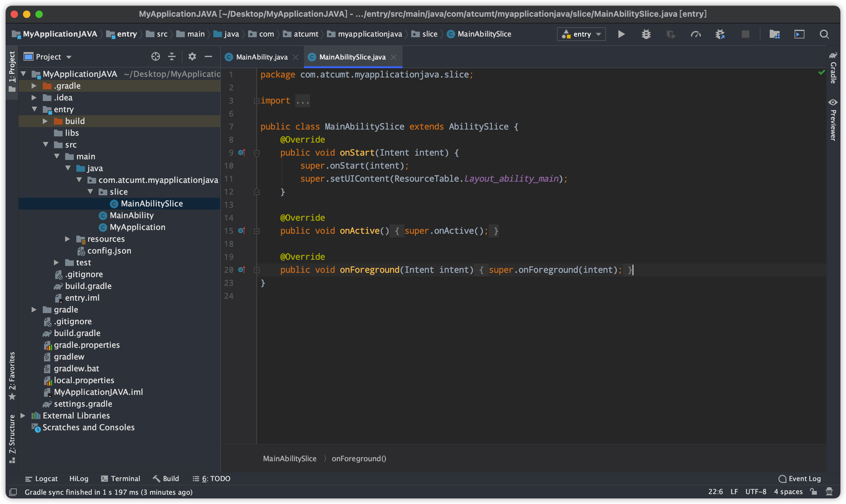Click the stop square icon
Viewport: 846px width, 504px height.
click(x=745, y=34)
